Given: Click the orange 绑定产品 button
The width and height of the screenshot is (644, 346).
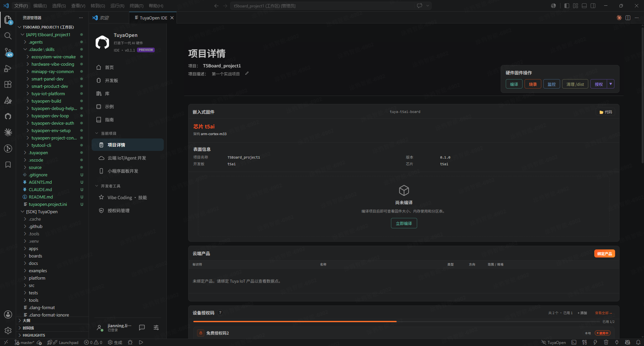Looking at the screenshot, I should point(604,253).
